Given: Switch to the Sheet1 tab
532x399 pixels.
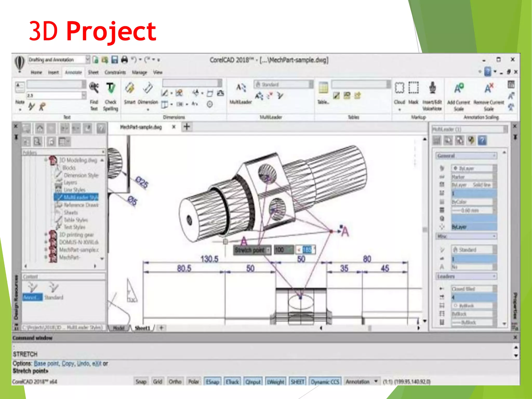Looking at the screenshot, I should [142, 328].
